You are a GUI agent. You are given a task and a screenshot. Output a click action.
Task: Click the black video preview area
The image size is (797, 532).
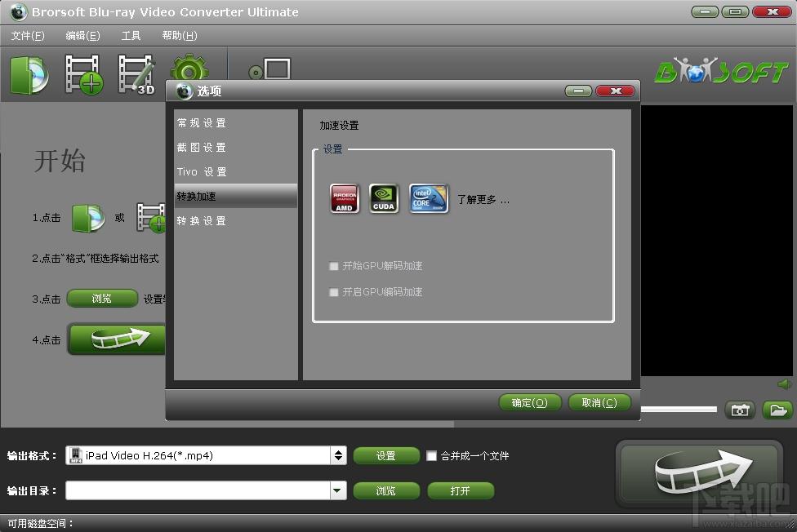coord(717,241)
